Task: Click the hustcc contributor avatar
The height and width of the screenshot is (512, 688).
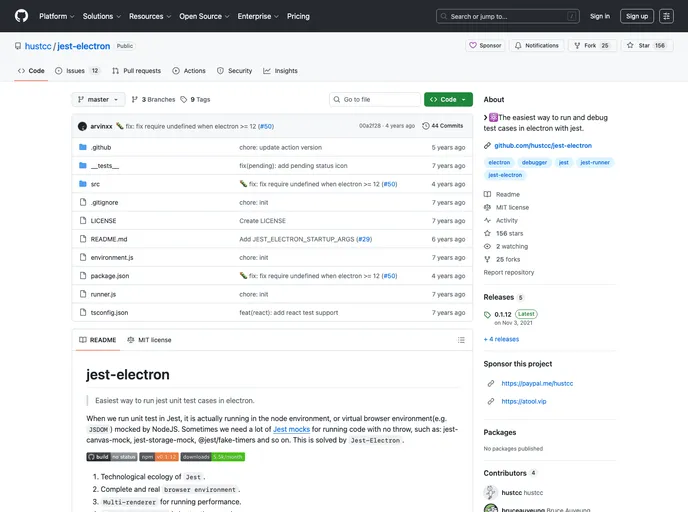Action: tap(491, 492)
